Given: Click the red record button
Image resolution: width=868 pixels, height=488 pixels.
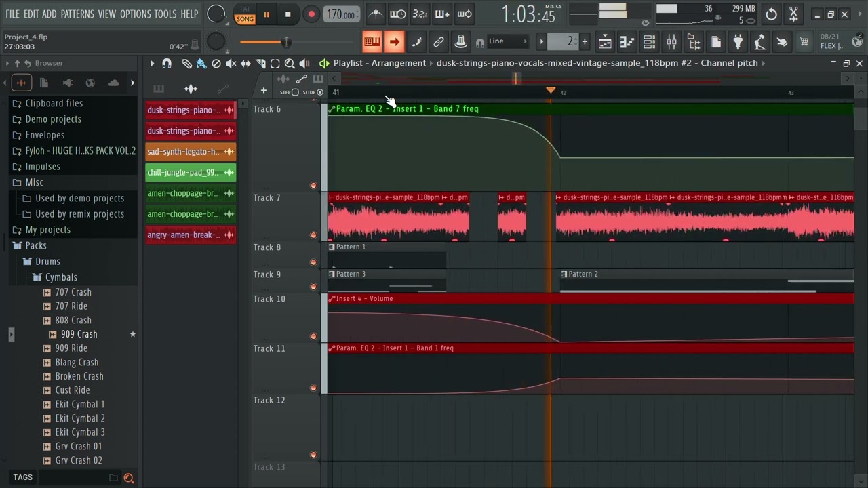Looking at the screenshot, I should (x=311, y=14).
